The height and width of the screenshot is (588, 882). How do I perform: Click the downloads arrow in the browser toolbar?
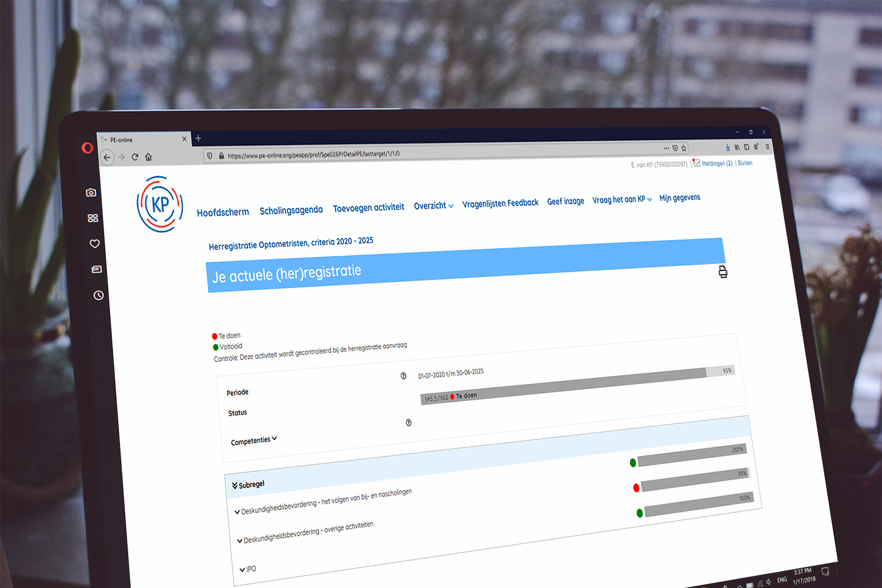click(728, 147)
